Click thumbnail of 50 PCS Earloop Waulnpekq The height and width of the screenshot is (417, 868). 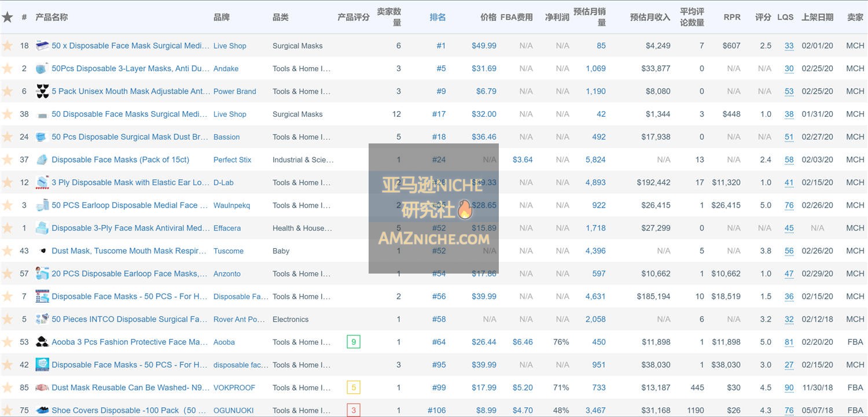pyautogui.click(x=42, y=205)
